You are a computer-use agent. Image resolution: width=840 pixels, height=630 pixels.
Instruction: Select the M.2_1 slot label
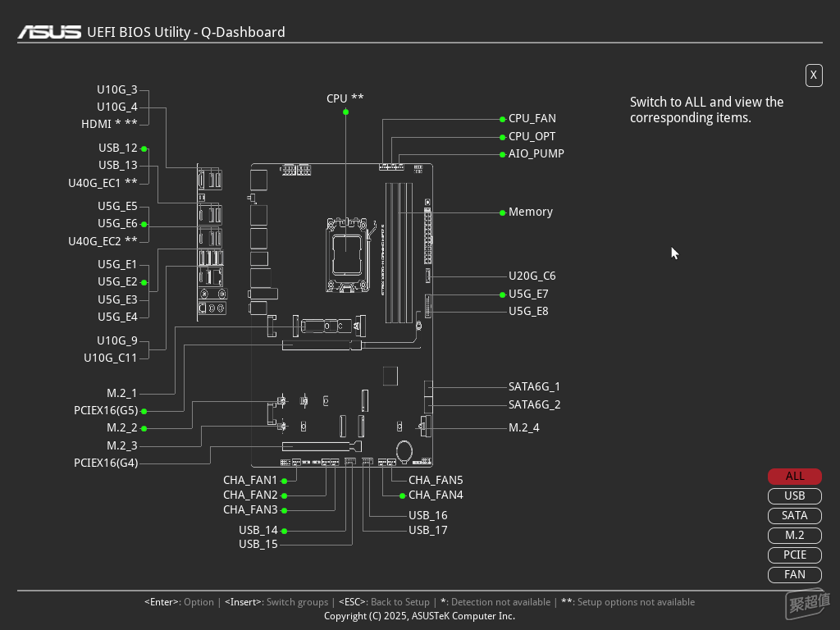click(122, 393)
